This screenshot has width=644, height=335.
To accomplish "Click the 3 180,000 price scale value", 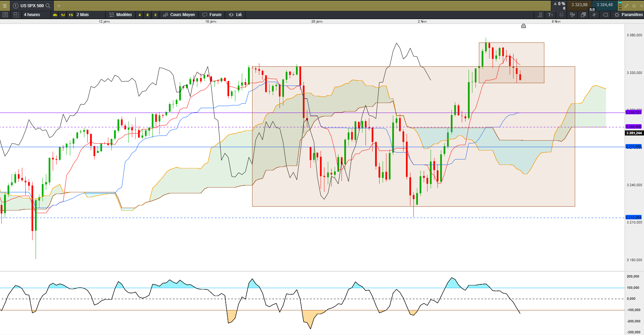I will (x=634, y=260).
